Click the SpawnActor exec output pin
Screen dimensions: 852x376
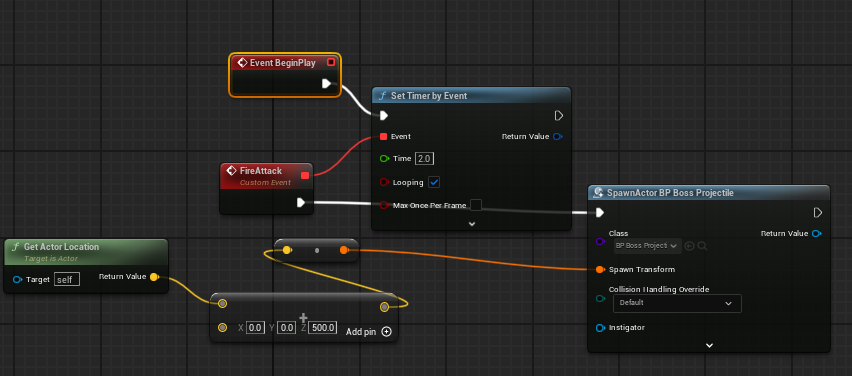click(x=818, y=212)
